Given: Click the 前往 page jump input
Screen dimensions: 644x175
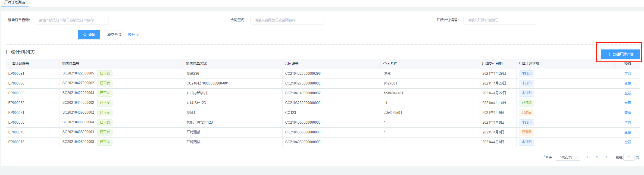Looking at the screenshot, I should point(629,157).
